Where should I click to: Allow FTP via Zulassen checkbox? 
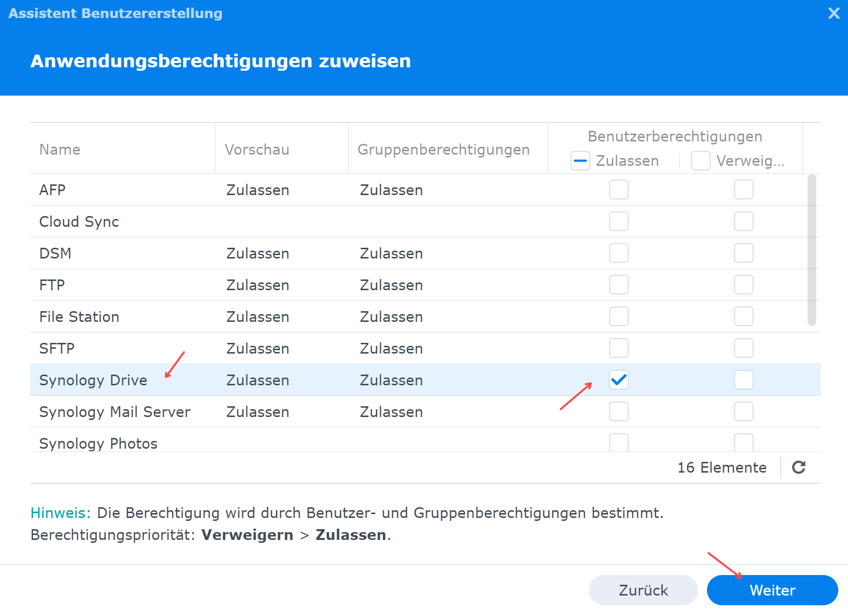point(619,285)
